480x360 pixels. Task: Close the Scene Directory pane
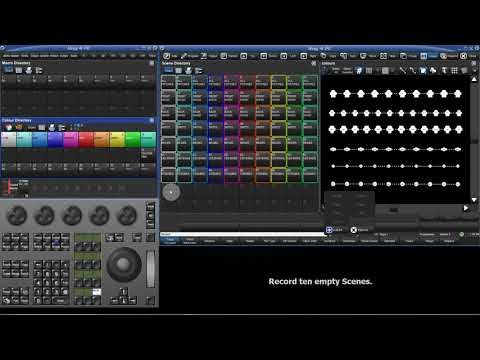(x=314, y=63)
